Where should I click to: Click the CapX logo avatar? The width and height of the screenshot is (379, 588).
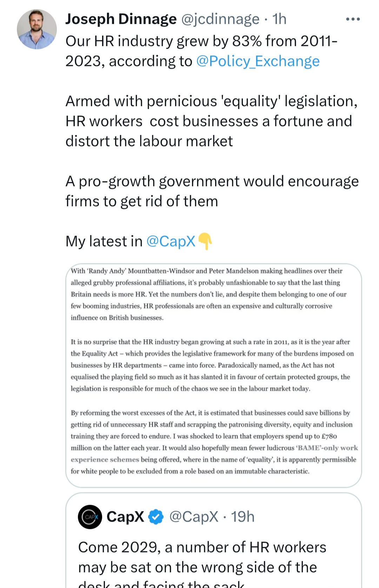[90, 517]
